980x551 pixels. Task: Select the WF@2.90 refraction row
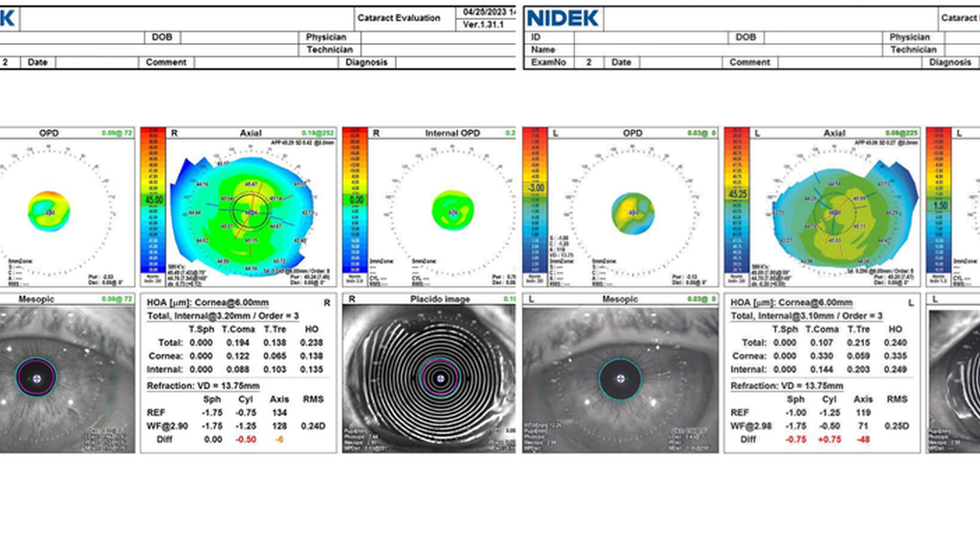coord(236,426)
